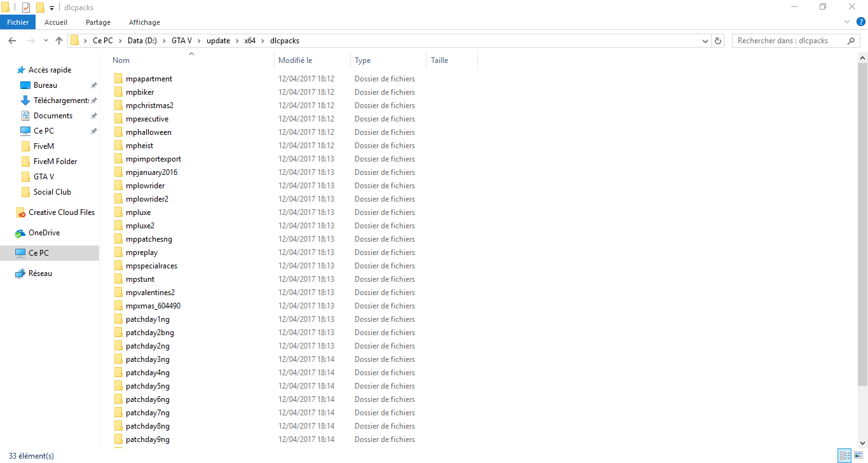Select the mpjanuary2016 folder name
This screenshot has height=463, width=868.
tap(151, 172)
